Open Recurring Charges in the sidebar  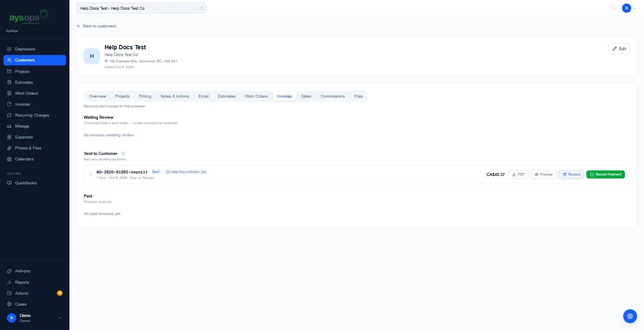pyautogui.click(x=35, y=115)
